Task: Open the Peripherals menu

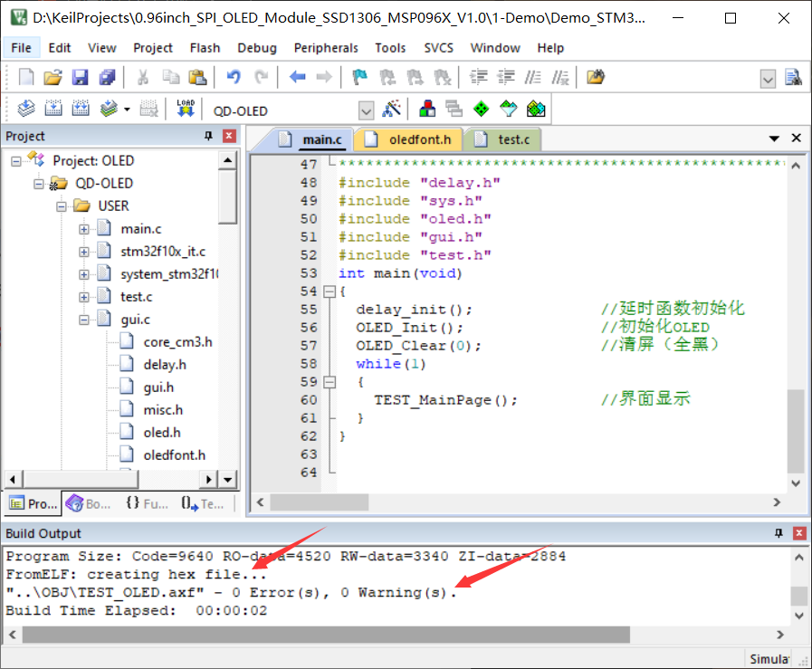Action: click(326, 48)
